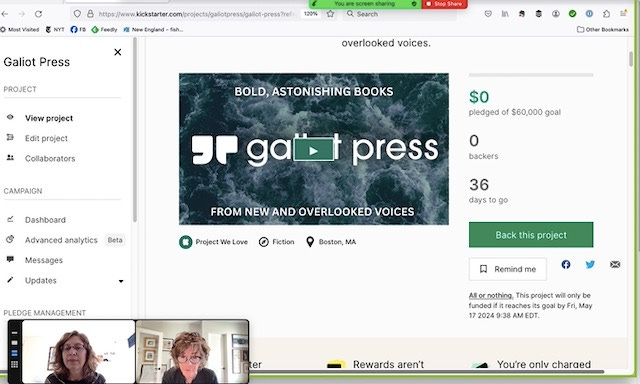Open the puzzle-piece extensions icon
Screen dimensions: 640x384
606,14
